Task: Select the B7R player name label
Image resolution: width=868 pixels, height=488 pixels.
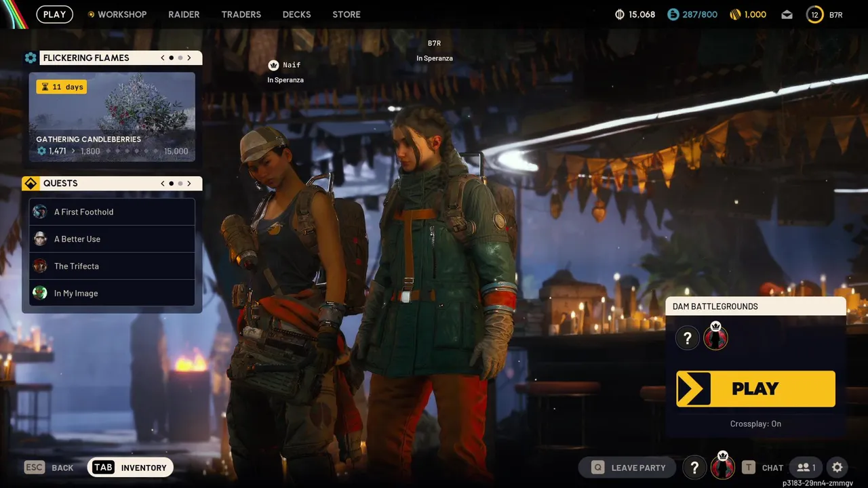Action: pos(434,43)
